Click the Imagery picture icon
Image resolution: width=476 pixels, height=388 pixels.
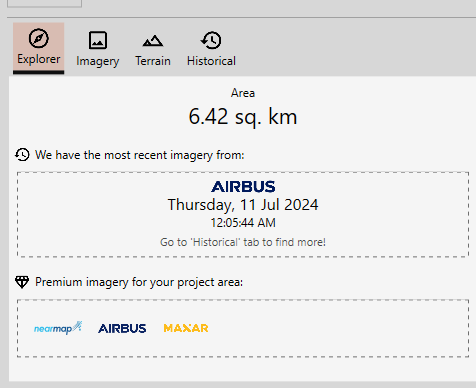coord(98,40)
